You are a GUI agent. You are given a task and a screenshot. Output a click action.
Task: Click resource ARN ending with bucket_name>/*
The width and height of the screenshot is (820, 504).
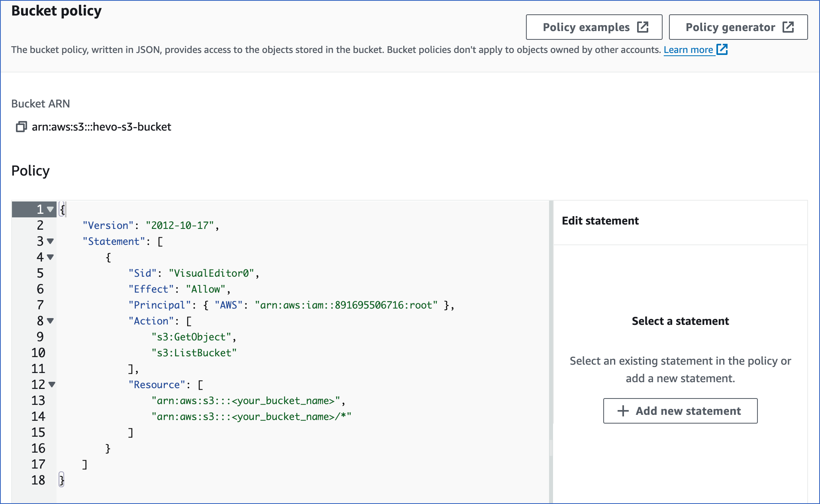click(x=251, y=416)
